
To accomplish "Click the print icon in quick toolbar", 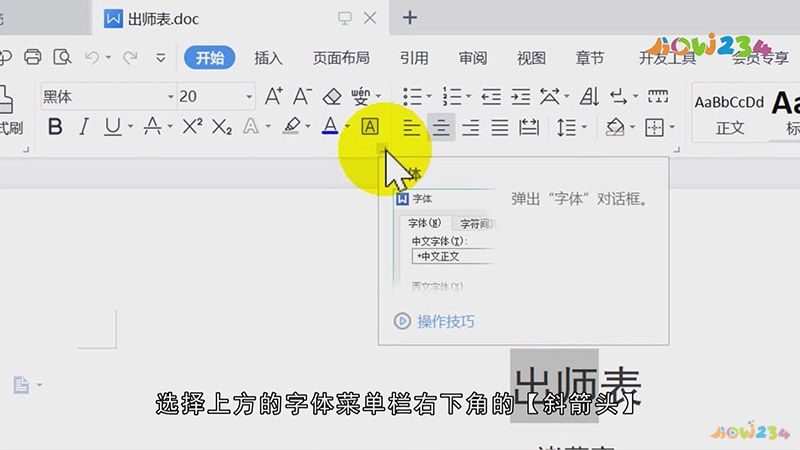I will tap(33, 57).
